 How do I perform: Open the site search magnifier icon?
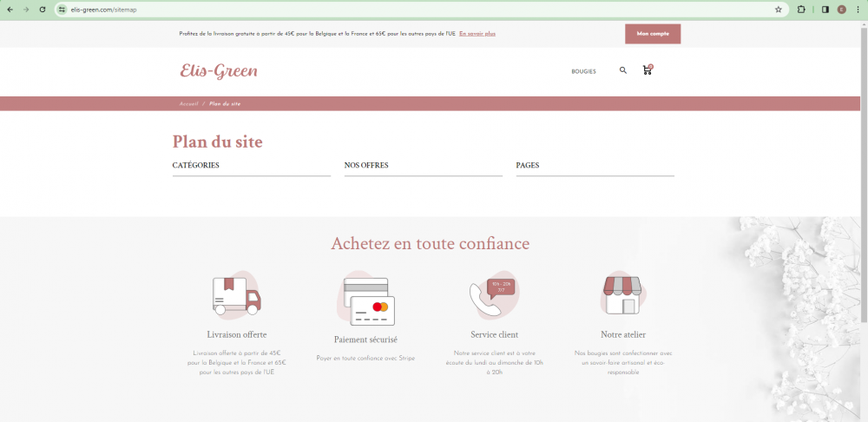pyautogui.click(x=622, y=70)
